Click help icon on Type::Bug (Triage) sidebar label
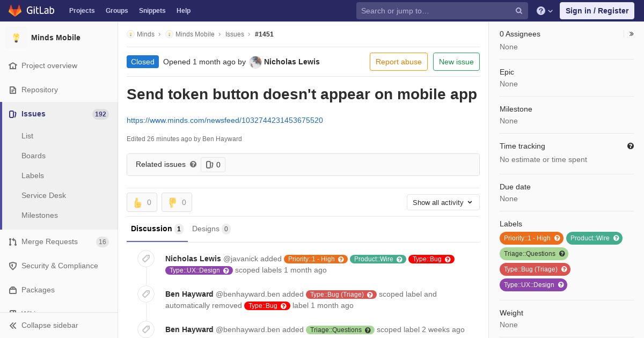644x338 pixels. tap(564, 269)
